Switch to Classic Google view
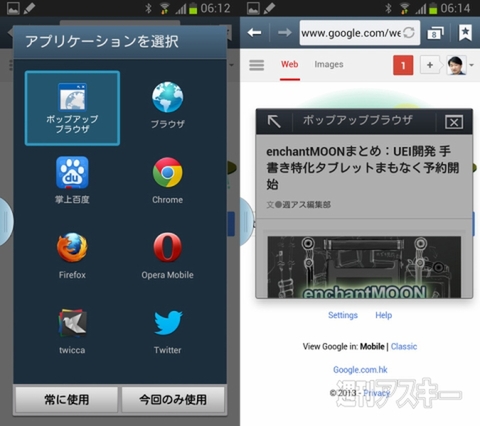Viewport: 480px width, 426px height. [404, 347]
